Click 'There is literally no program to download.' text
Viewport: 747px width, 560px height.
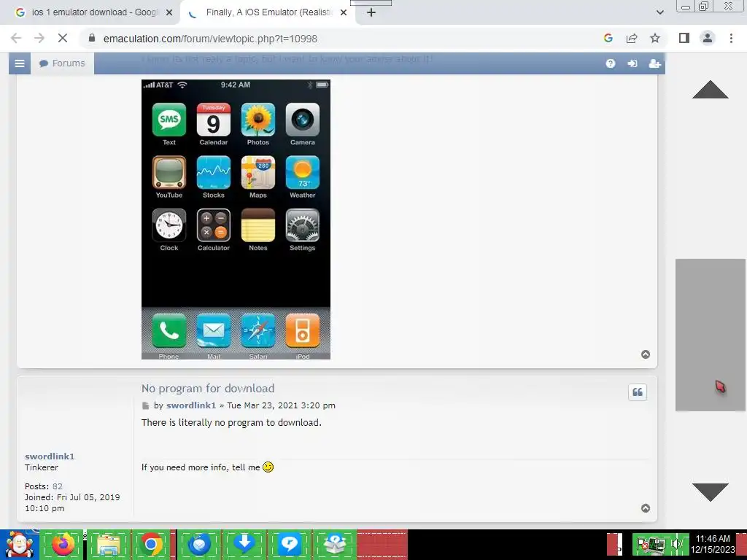coord(231,423)
